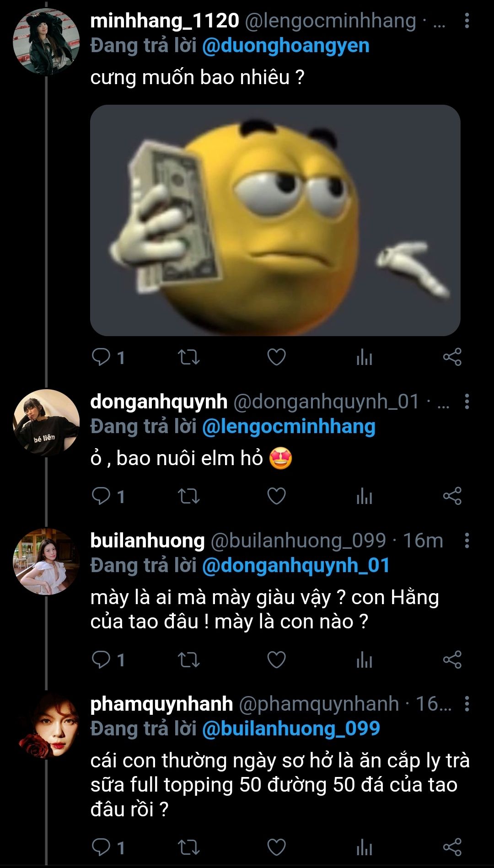
Task: View analytics for phamquynhanh's tweet
Action: [x=364, y=847]
